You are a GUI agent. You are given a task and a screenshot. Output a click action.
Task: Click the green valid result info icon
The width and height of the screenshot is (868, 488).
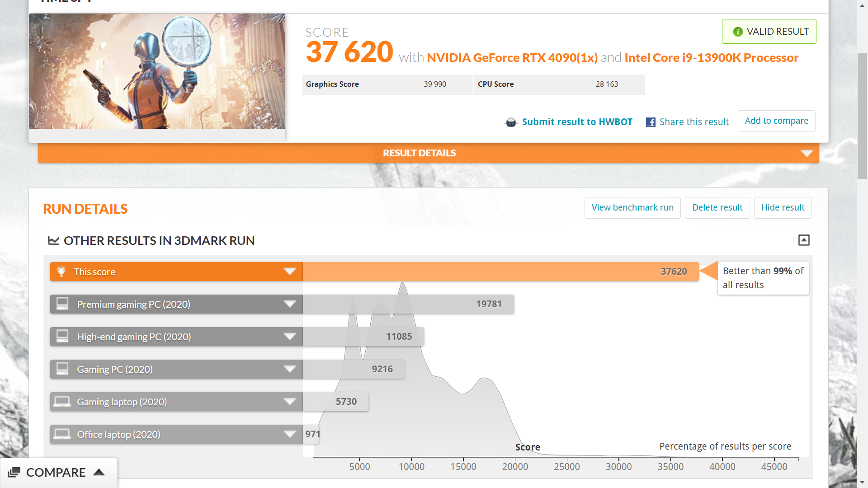point(738,32)
